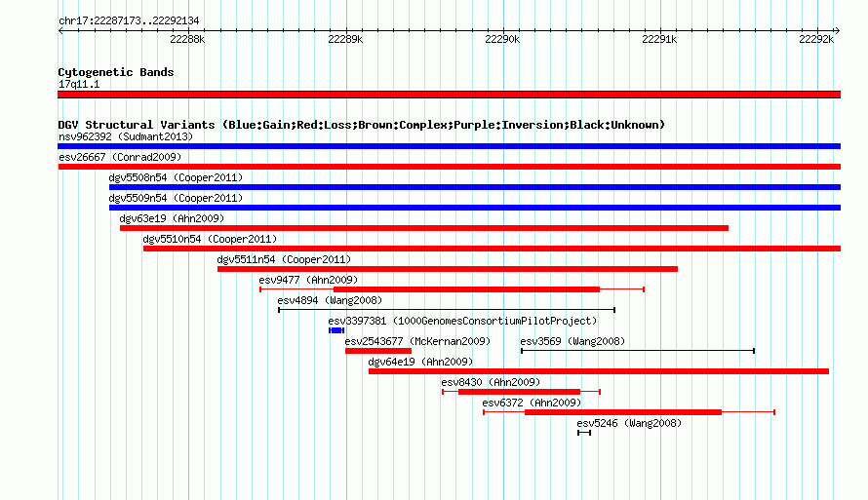The height and width of the screenshot is (500, 868).
Task: Open the dgv5509n54 (Cooper2011) label
Action: [x=176, y=198]
